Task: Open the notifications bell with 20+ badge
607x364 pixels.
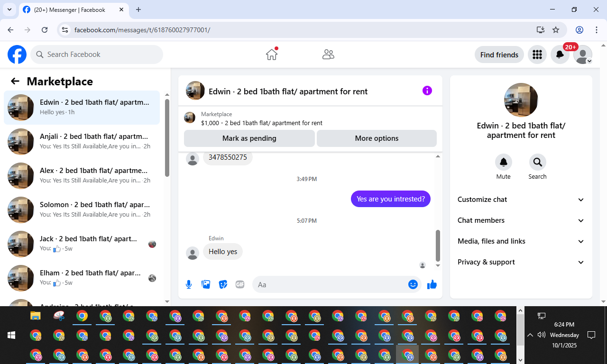Action: click(560, 55)
